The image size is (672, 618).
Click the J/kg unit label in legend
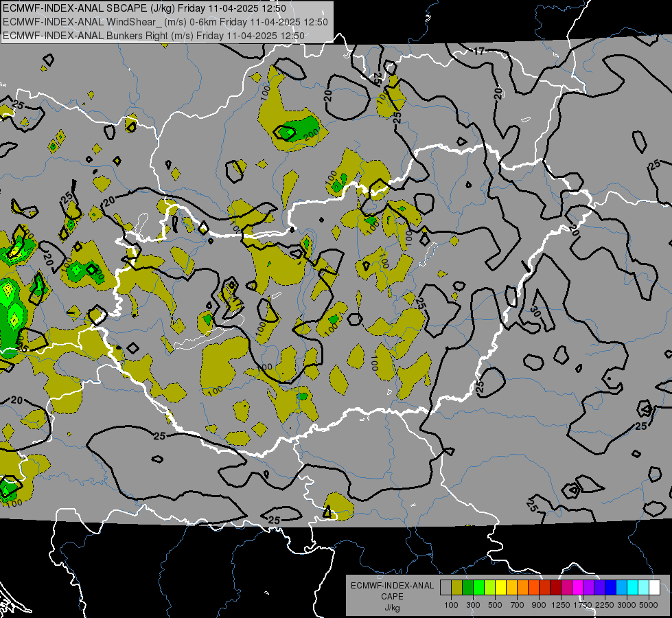392,608
